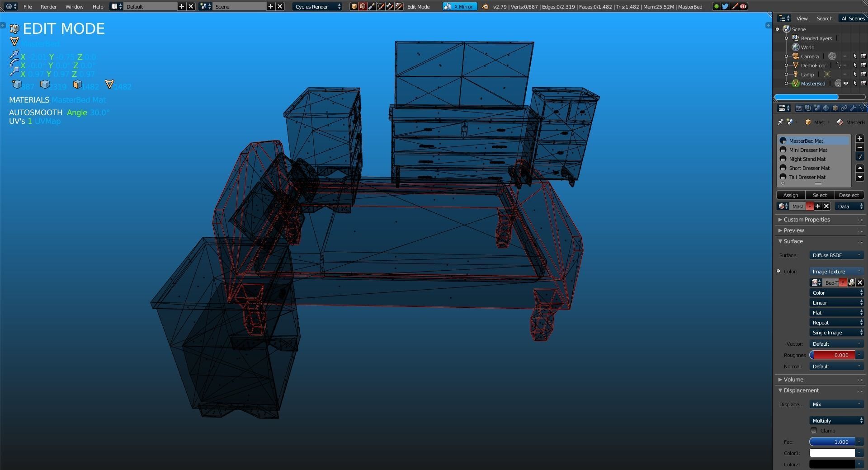
Task: Click the Blender logo in the header
Action: (485, 6)
